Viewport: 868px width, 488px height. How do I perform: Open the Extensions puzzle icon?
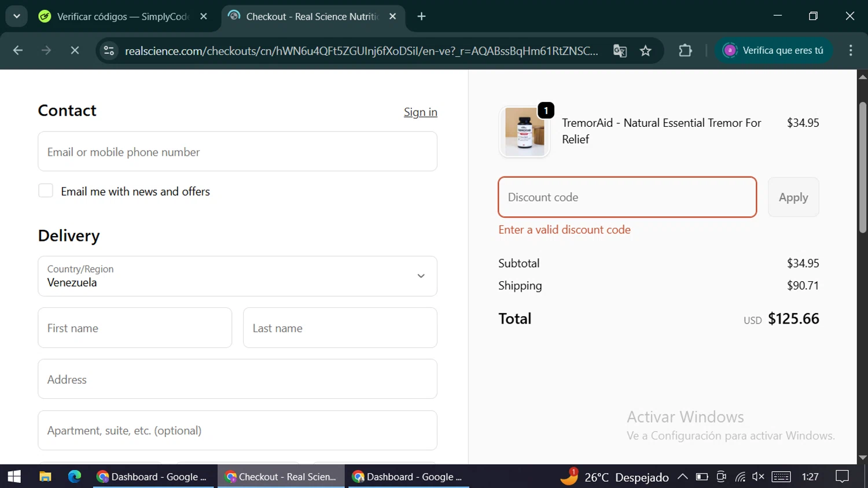685,50
